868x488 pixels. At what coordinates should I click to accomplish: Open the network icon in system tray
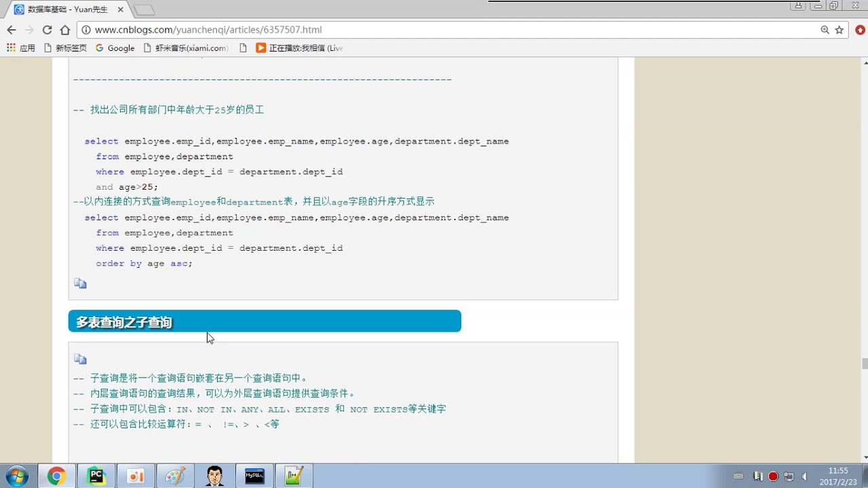(x=789, y=476)
